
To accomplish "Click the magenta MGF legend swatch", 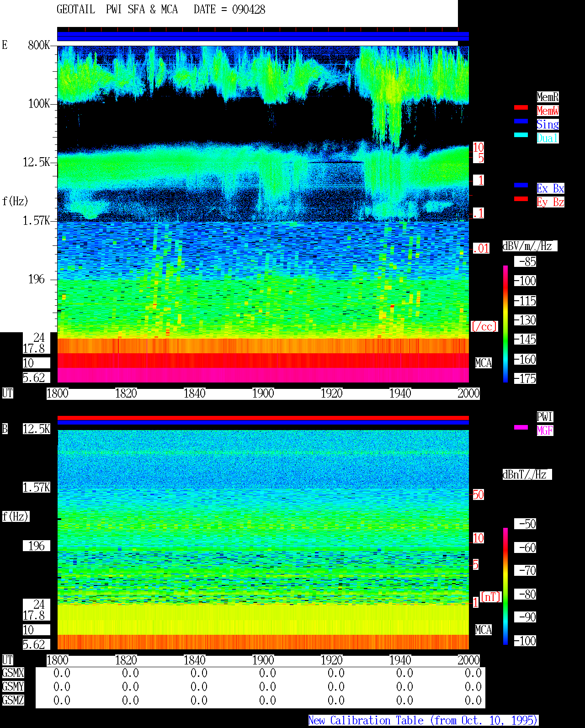I will 521,427.
